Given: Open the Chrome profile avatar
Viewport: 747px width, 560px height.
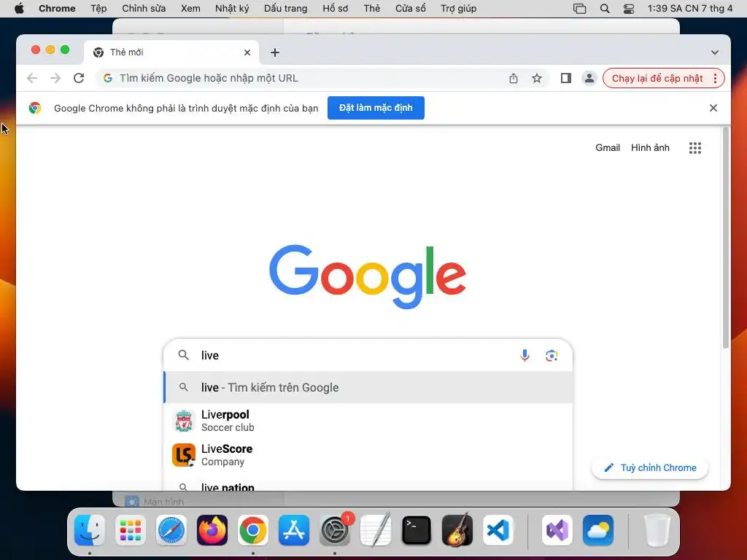Looking at the screenshot, I should 589,78.
